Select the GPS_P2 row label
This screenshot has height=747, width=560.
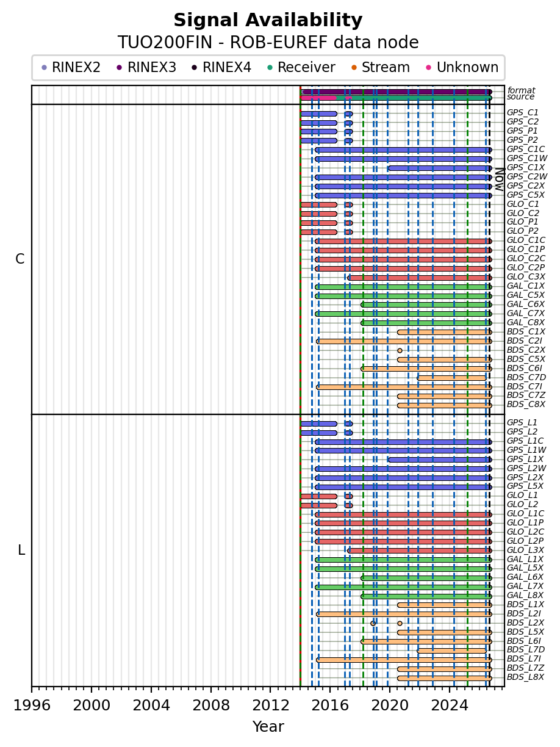click(x=523, y=140)
